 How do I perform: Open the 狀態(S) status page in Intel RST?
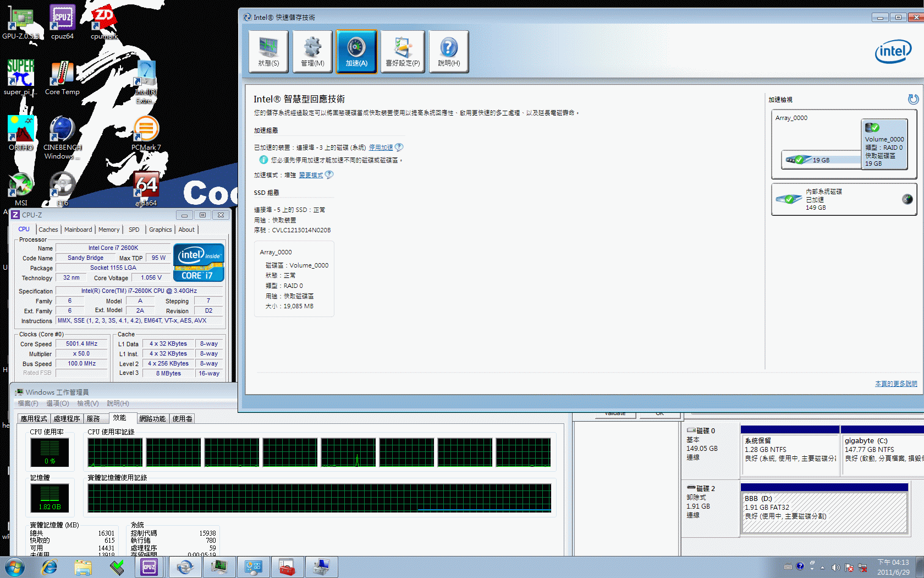(x=268, y=52)
